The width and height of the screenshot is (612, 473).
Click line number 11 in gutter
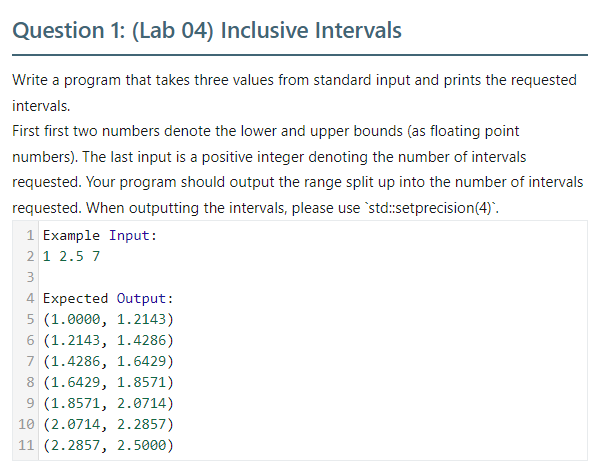(x=26, y=445)
